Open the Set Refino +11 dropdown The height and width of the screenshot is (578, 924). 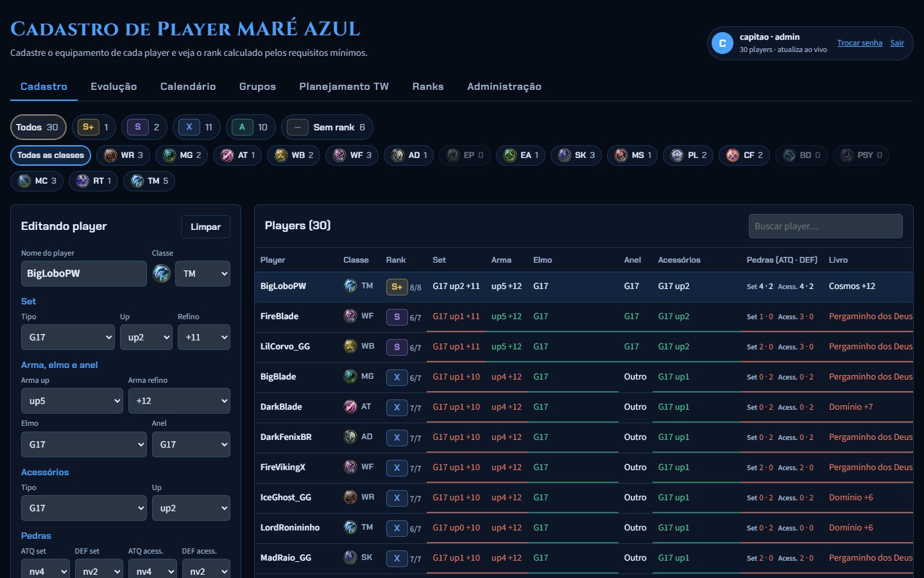(x=204, y=337)
